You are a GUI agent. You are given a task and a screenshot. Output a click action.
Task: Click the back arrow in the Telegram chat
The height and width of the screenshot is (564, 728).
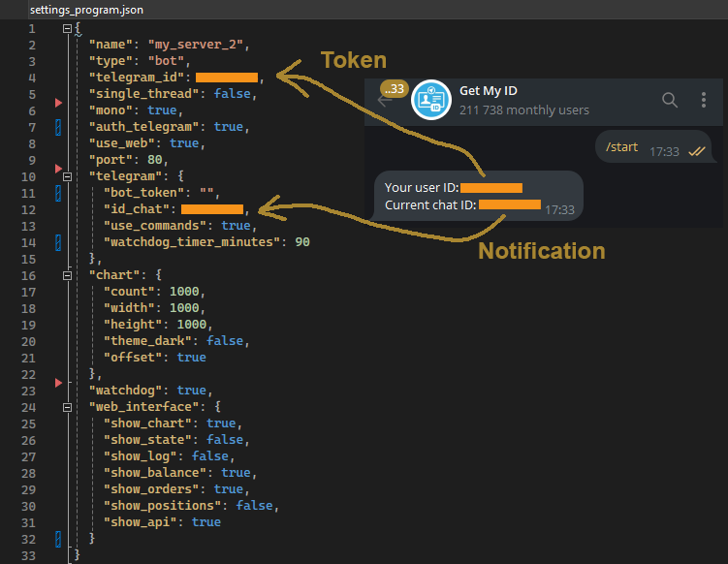pyautogui.click(x=384, y=101)
